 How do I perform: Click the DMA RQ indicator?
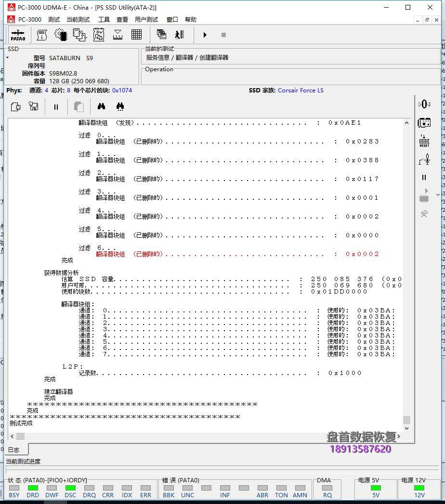327,488
